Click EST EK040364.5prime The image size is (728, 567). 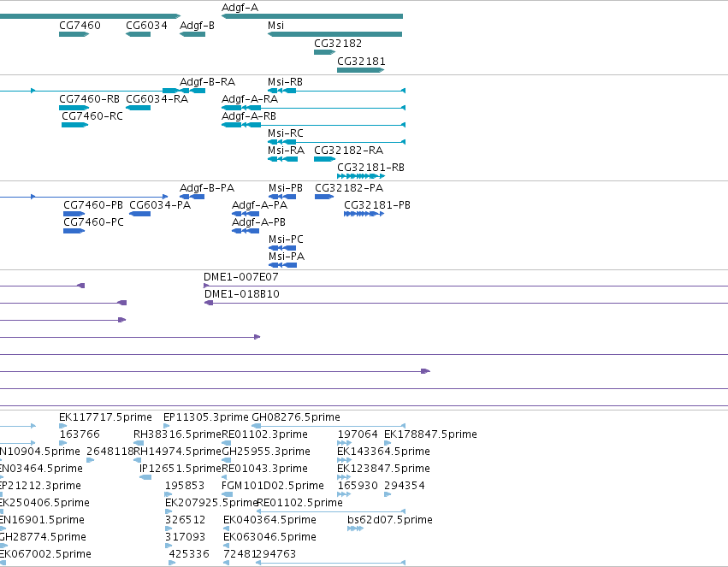pyautogui.click(x=226, y=529)
